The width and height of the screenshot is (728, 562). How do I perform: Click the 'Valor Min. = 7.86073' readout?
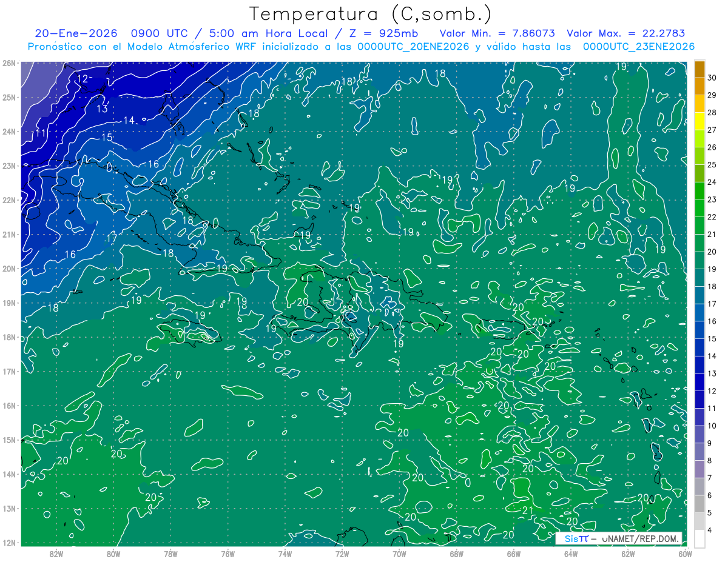(497, 33)
